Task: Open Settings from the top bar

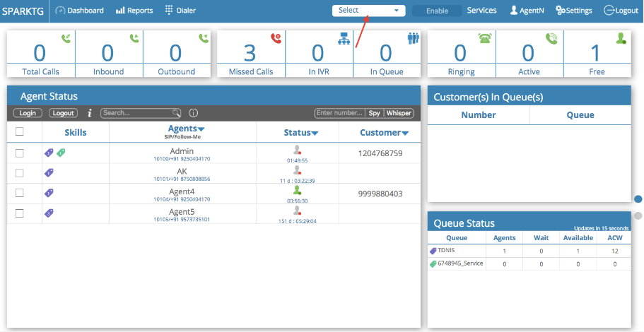Action: [x=574, y=11]
